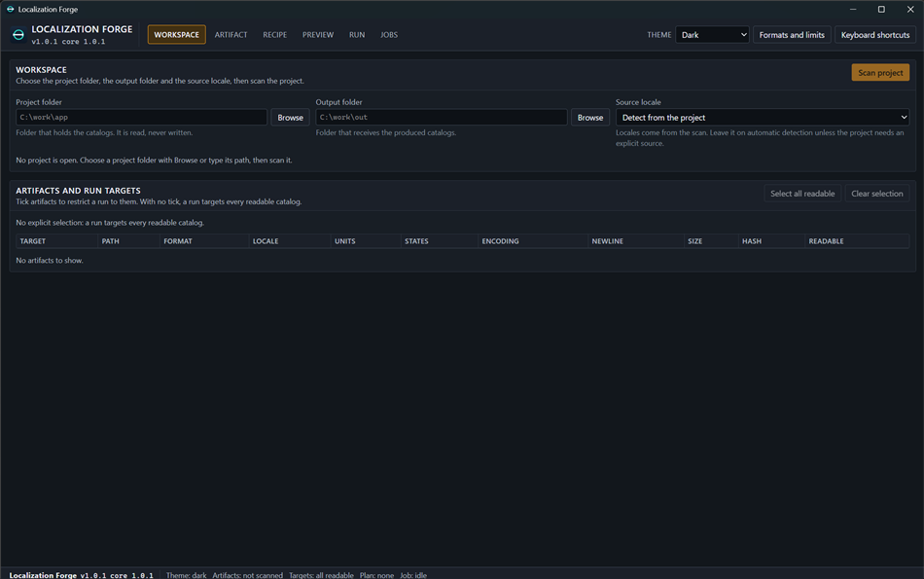
Task: Click Scan project button
Action: [x=880, y=73]
